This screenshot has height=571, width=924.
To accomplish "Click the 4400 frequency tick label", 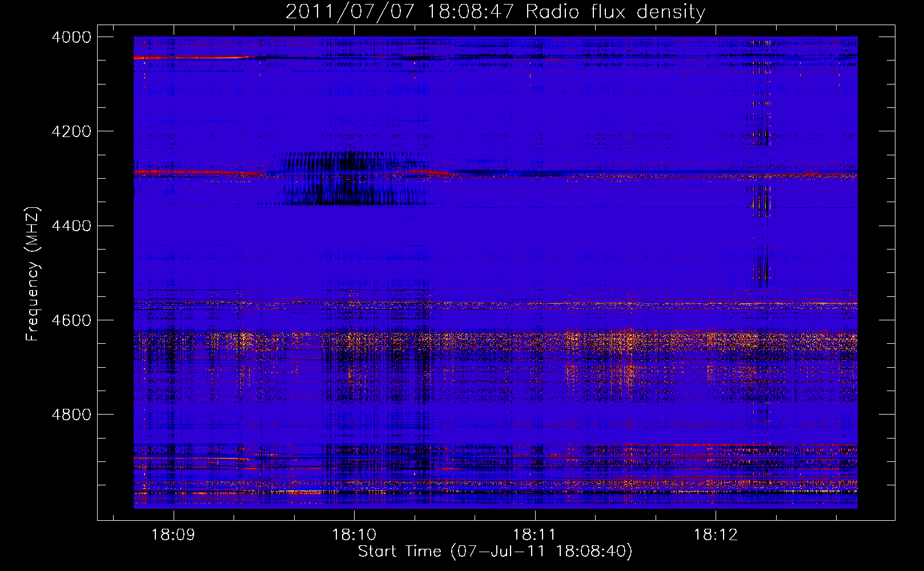I will 71,226.
